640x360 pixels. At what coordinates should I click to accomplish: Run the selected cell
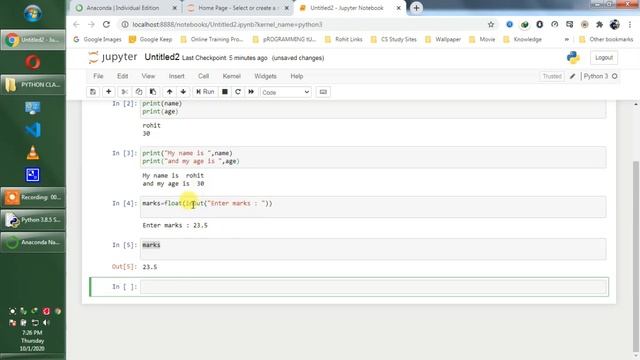tap(205, 92)
